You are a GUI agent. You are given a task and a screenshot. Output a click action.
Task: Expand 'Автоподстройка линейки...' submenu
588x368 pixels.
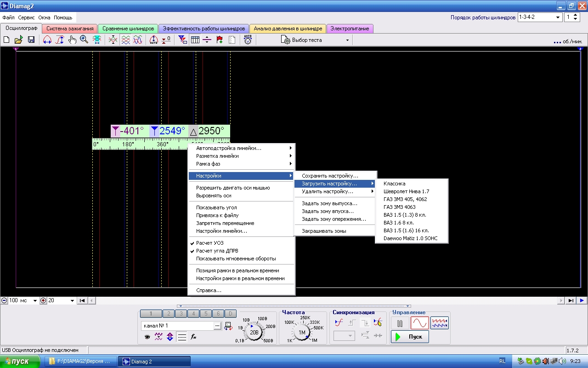pos(241,148)
